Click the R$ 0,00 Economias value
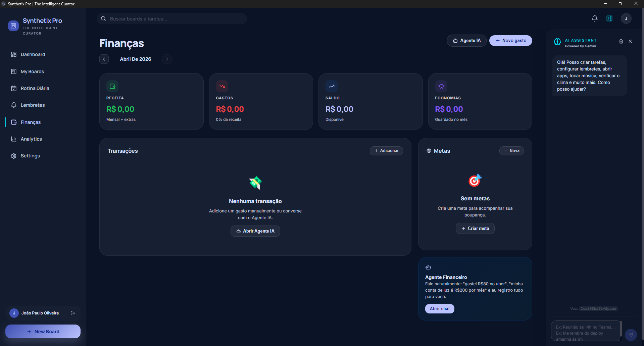 tap(449, 109)
